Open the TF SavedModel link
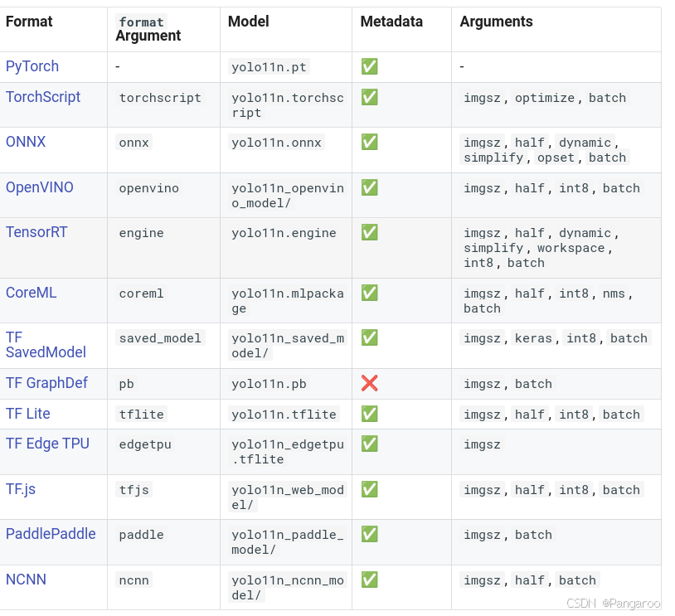This screenshot has height=616, width=675. (x=46, y=345)
